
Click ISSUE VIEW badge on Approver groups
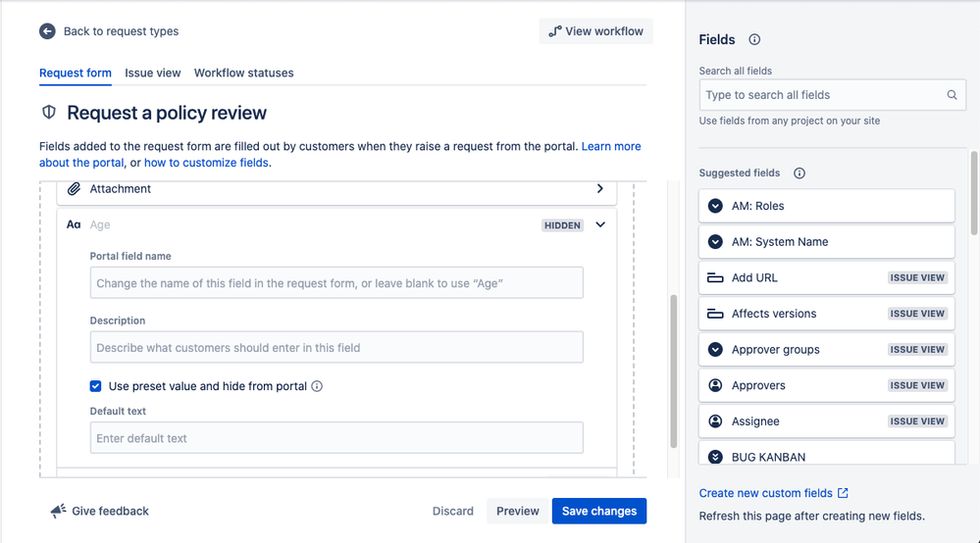(917, 350)
